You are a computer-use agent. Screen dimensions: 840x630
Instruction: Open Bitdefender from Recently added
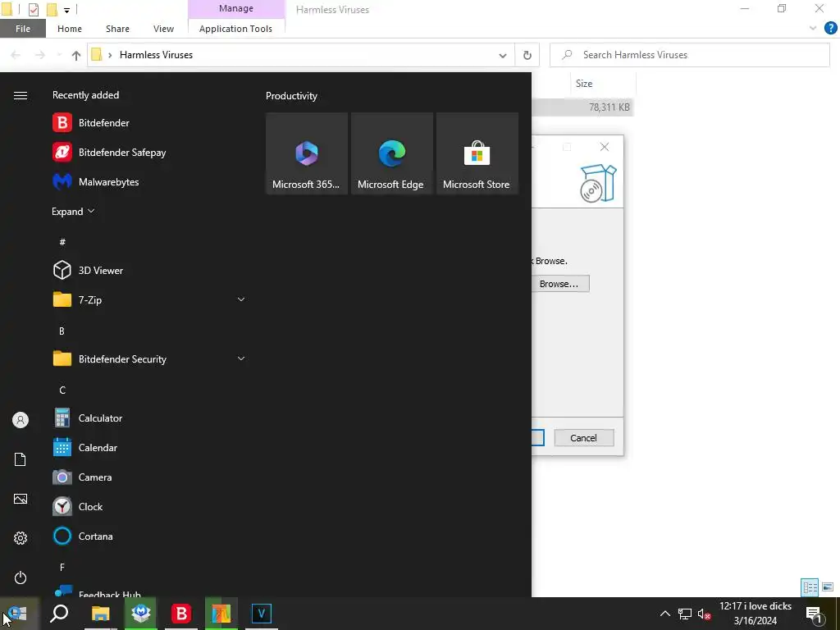coord(149,123)
